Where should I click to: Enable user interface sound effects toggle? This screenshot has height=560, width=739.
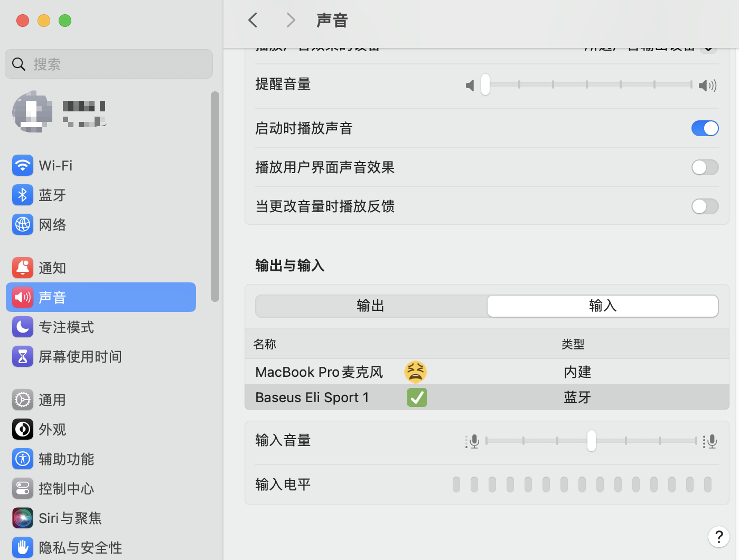(x=705, y=167)
